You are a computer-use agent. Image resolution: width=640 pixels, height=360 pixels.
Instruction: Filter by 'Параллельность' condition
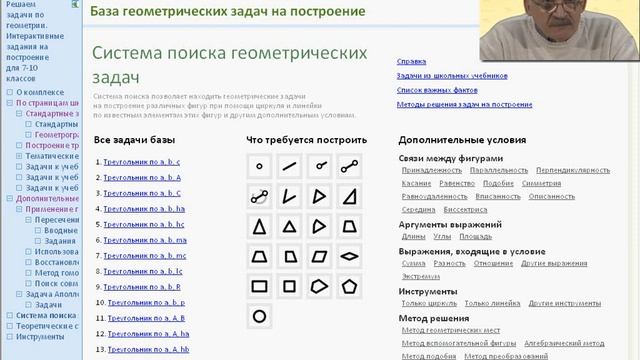click(499, 170)
